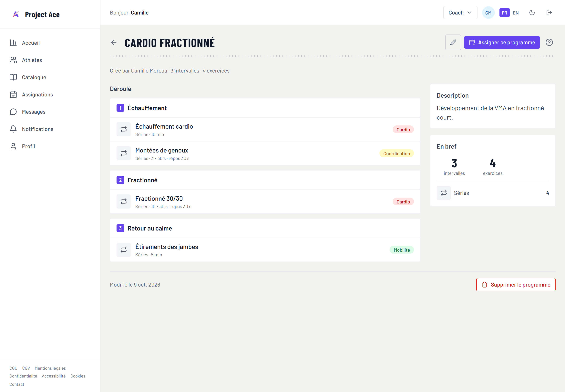Image resolution: width=565 pixels, height=392 pixels.
Task: Toggle dark mode with moon icon
Action: 532,13
